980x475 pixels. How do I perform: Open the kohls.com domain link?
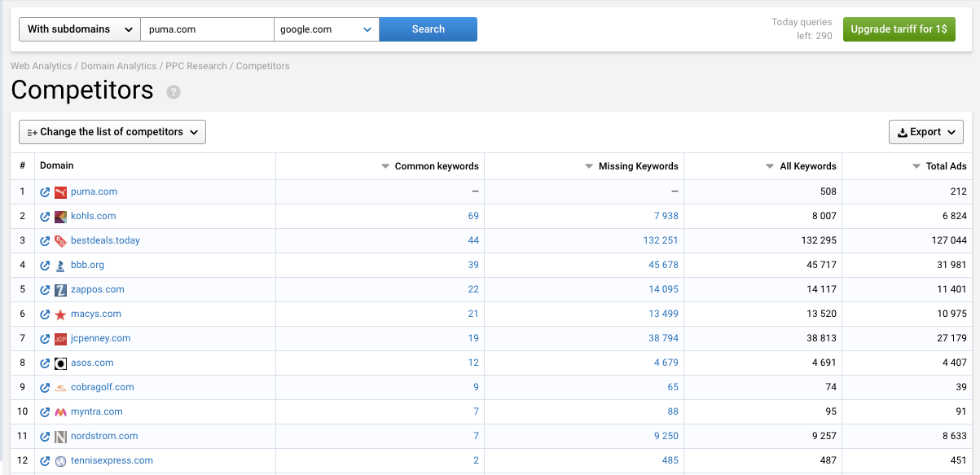(94, 217)
